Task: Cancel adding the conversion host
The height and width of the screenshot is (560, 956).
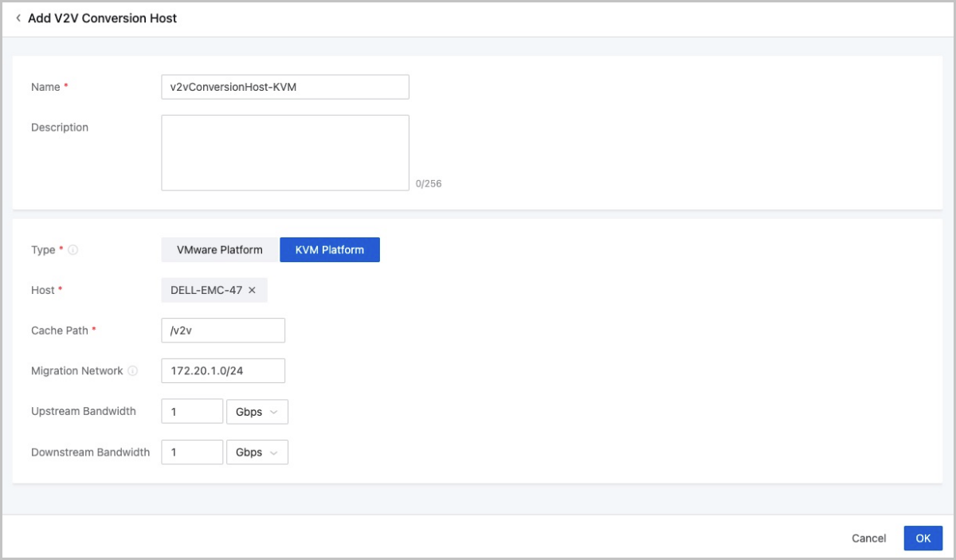Action: coord(868,538)
